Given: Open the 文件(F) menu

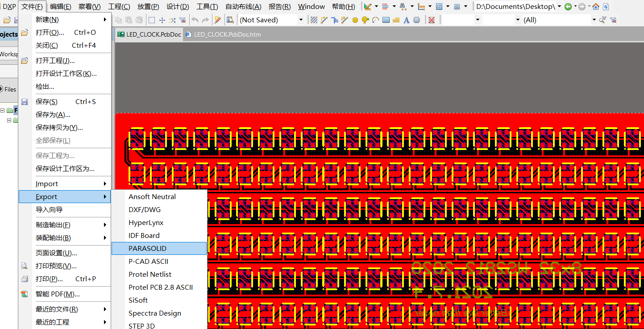Looking at the screenshot, I should pyautogui.click(x=32, y=7).
